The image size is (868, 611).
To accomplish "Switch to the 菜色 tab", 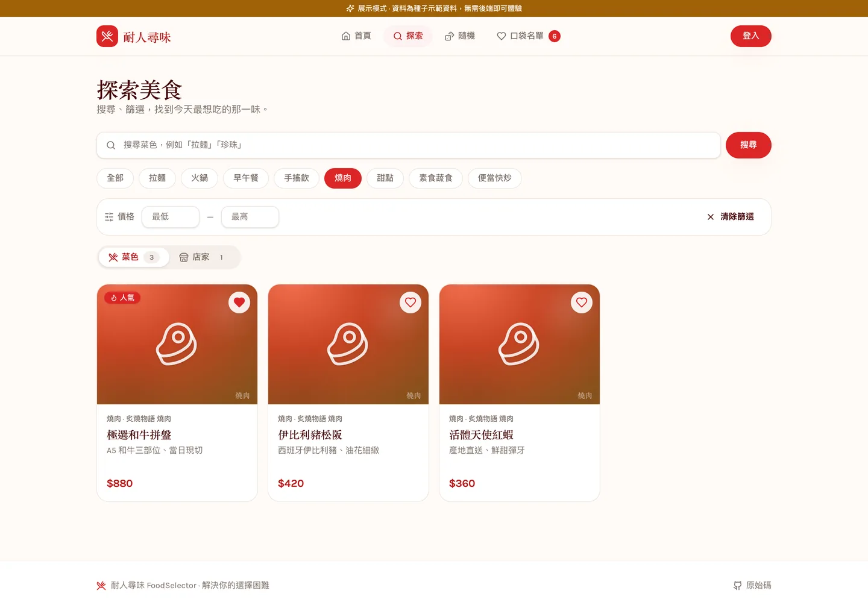I will (134, 257).
